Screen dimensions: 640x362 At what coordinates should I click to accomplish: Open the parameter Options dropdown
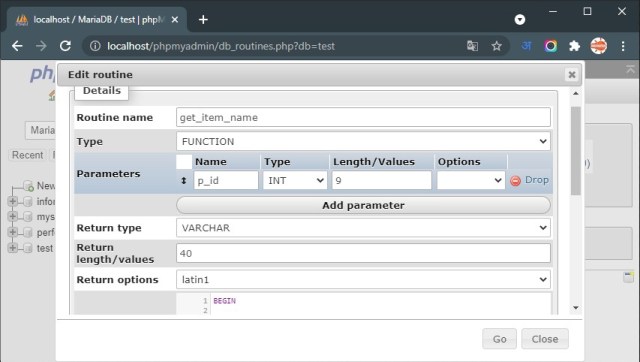[x=471, y=180]
